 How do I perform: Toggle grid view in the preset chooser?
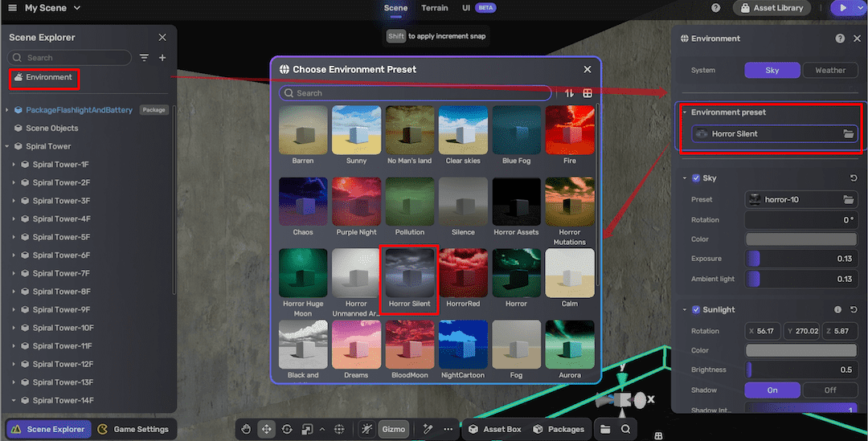coord(588,93)
